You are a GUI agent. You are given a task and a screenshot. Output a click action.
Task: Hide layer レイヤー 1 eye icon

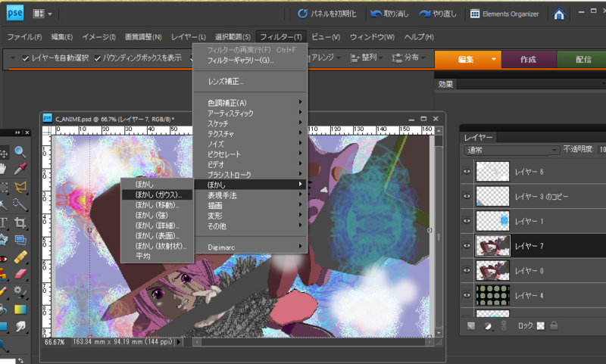pyautogui.click(x=467, y=221)
